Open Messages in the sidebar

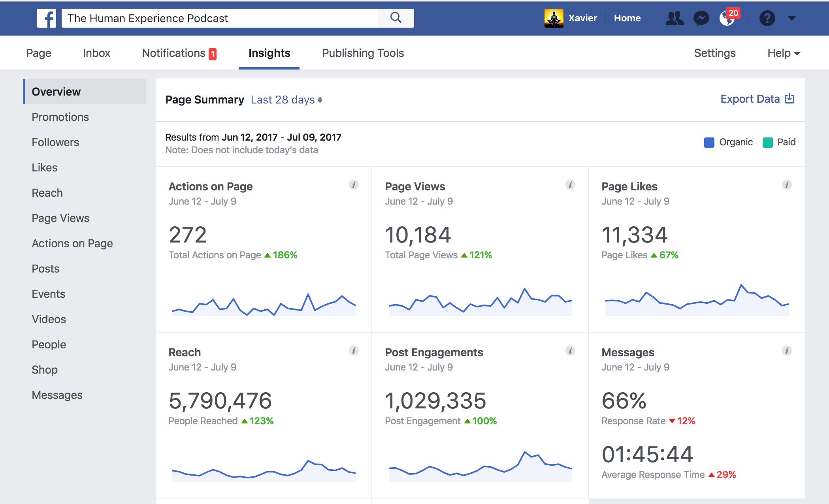coord(57,395)
